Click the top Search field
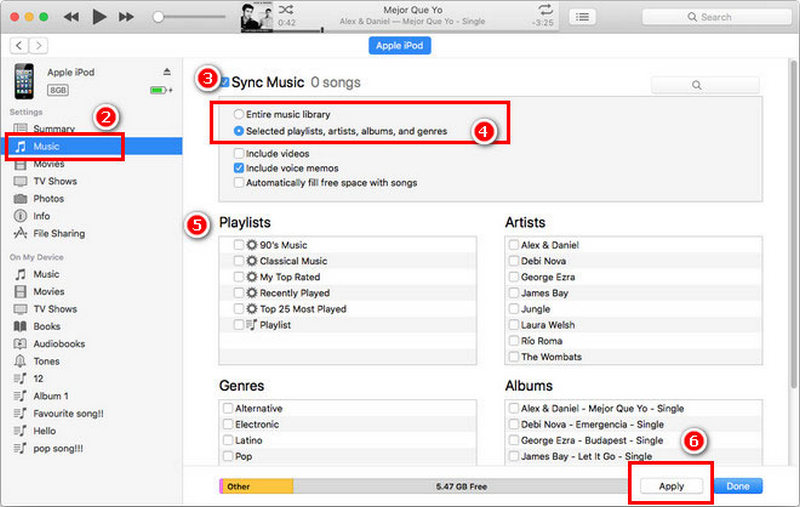Viewport: 800px width, 507px height. click(716, 17)
